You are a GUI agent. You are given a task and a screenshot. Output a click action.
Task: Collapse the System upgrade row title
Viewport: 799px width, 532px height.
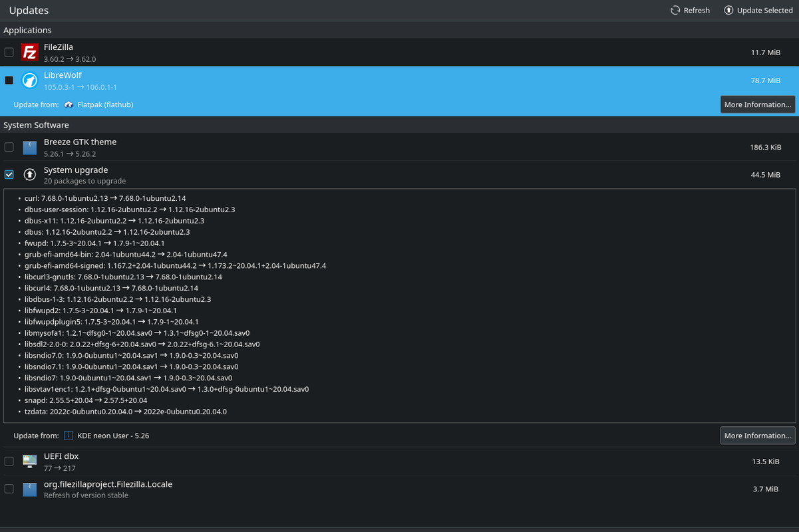click(76, 170)
